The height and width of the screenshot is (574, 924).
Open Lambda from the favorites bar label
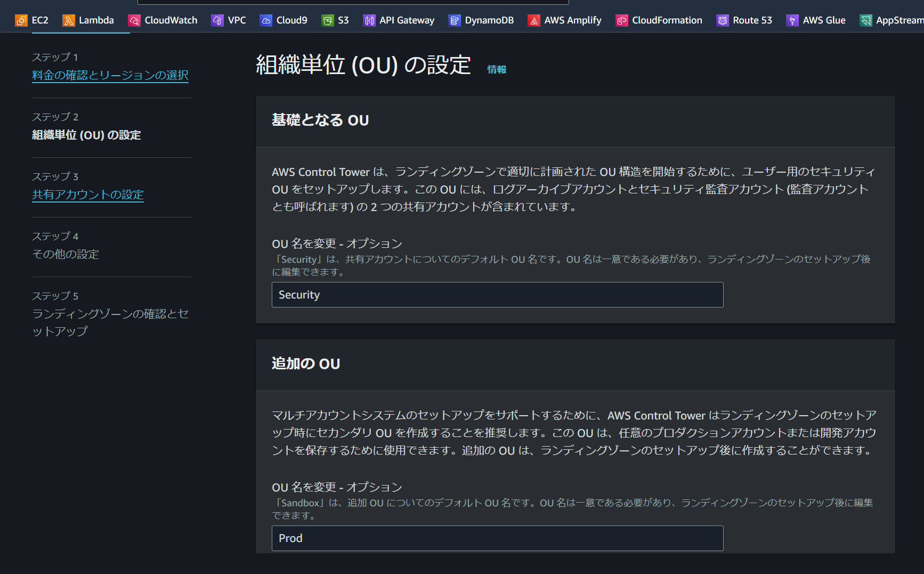(96, 20)
